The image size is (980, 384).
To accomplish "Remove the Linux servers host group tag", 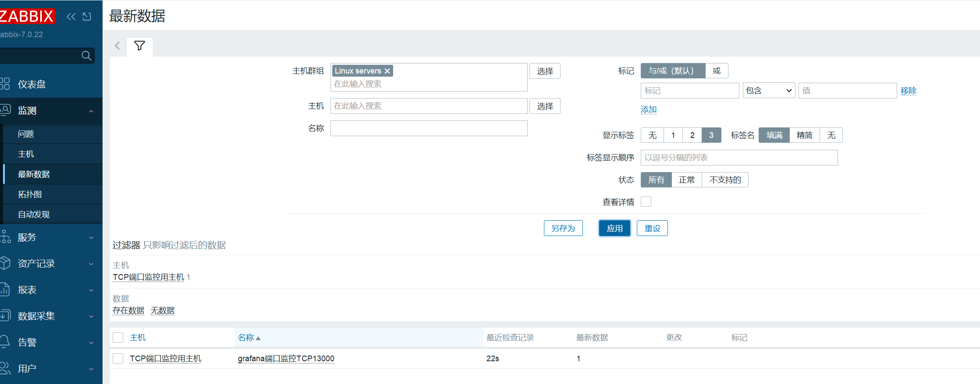I will point(387,71).
